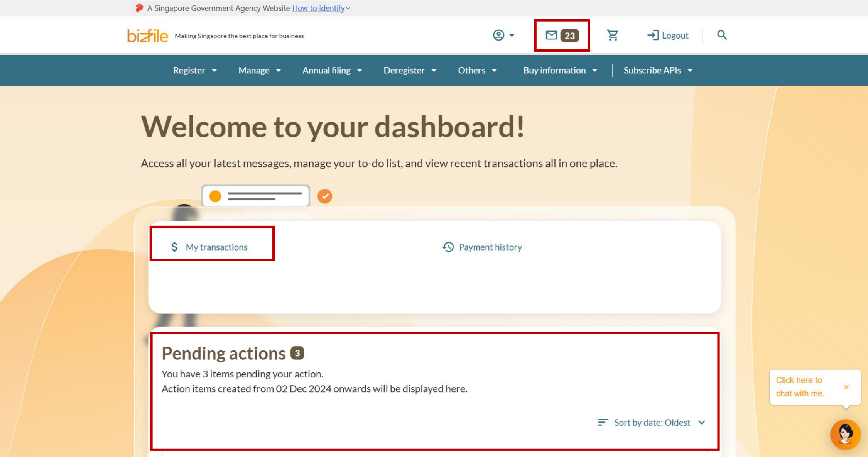868x457 pixels.
Task: Click the 23 unread messages badge
Action: 570,36
